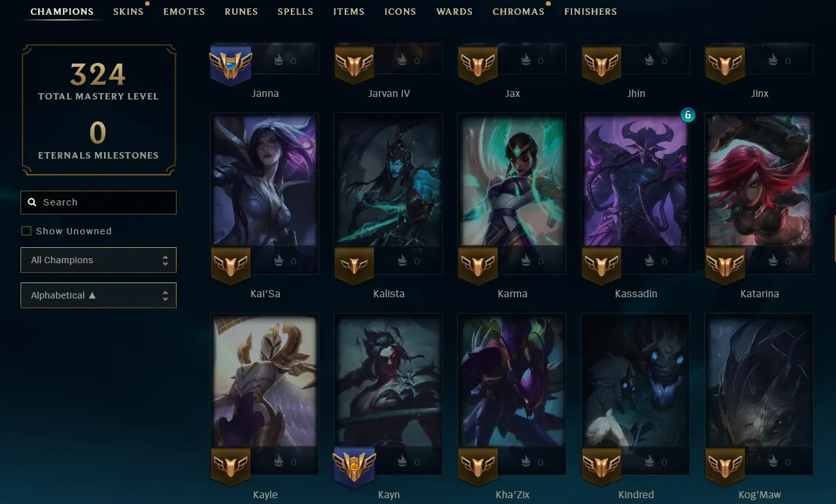Click Kai'Sa's gold mastery emblem
The height and width of the screenshot is (504, 836).
click(231, 265)
